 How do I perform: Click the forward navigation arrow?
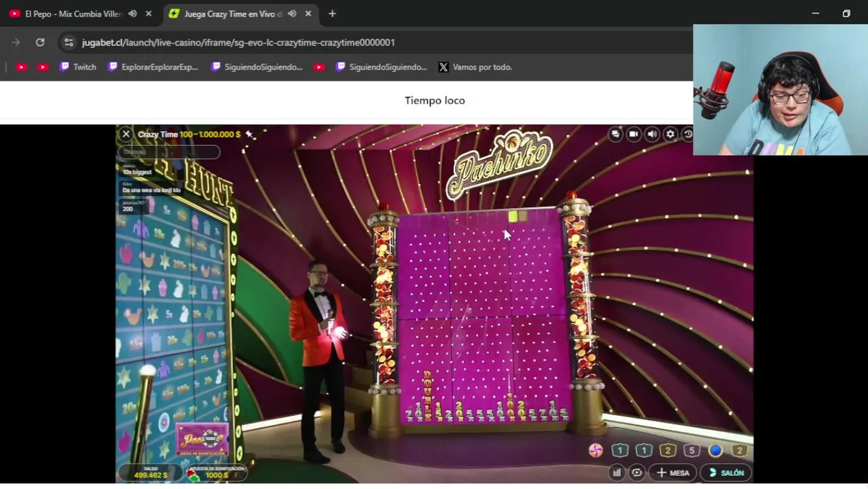point(16,42)
